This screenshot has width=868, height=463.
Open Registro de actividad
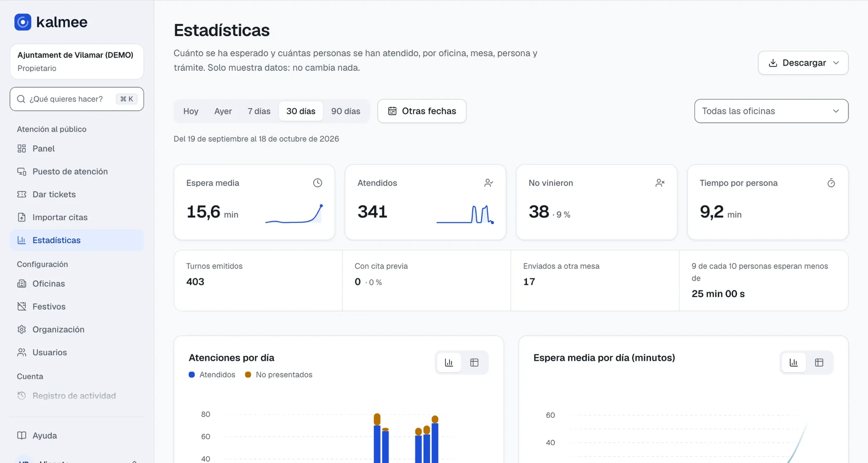tap(77, 396)
